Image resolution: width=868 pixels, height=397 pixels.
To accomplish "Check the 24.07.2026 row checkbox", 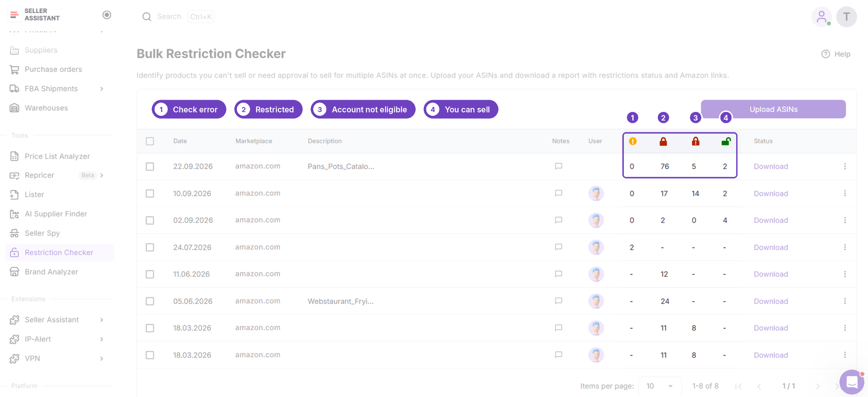I will pos(150,247).
